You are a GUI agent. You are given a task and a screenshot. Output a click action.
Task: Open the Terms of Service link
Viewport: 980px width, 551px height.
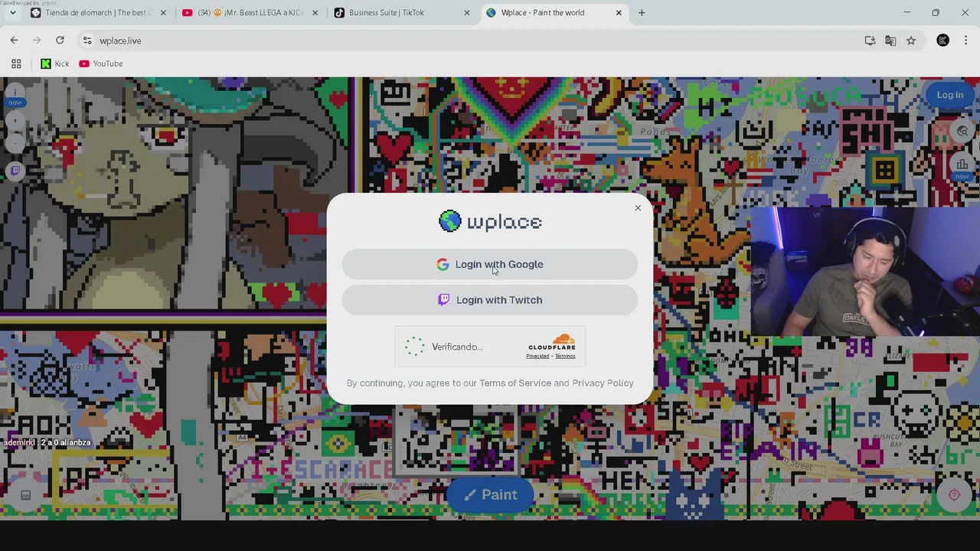(514, 383)
